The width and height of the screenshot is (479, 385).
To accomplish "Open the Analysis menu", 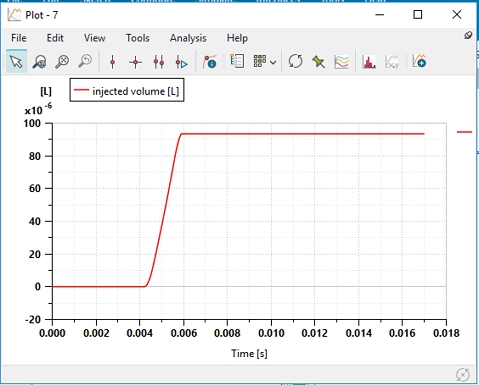I will (188, 38).
